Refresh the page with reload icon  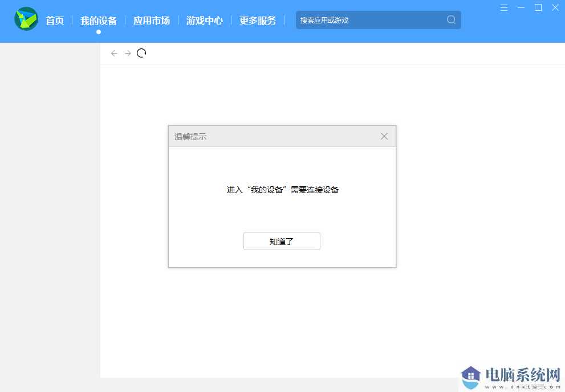click(x=141, y=54)
